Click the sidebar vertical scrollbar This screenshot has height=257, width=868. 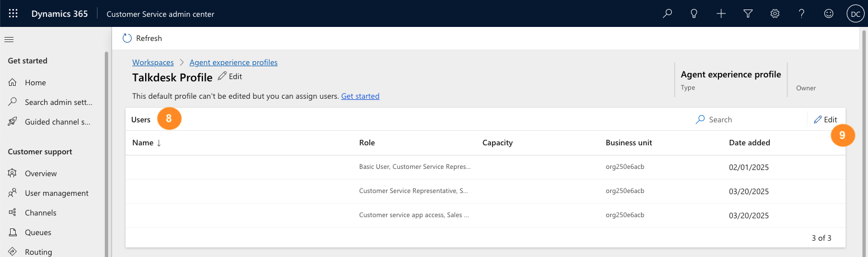106,154
